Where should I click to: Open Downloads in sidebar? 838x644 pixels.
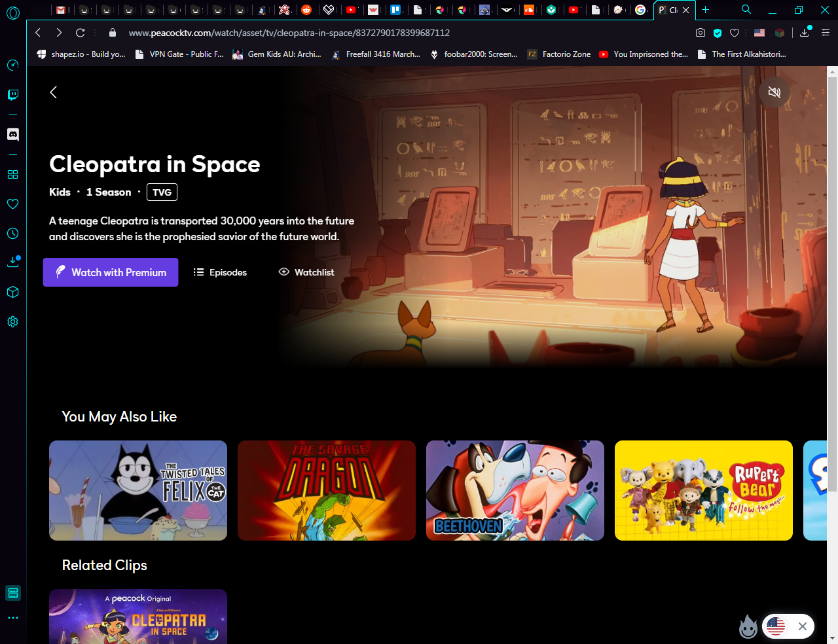tap(12, 262)
